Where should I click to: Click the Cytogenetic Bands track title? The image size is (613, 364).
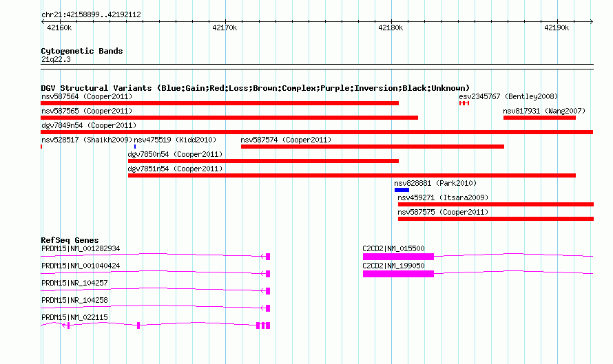point(82,51)
